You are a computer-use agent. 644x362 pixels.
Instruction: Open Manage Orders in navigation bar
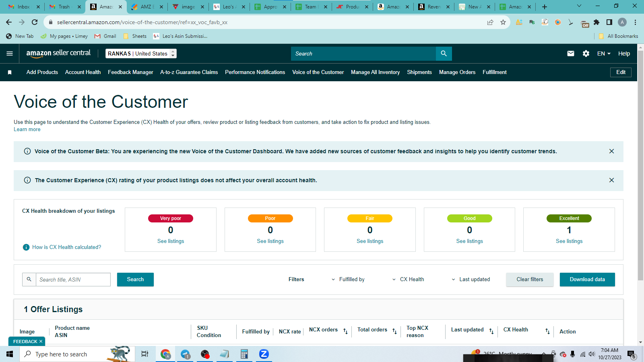(457, 72)
